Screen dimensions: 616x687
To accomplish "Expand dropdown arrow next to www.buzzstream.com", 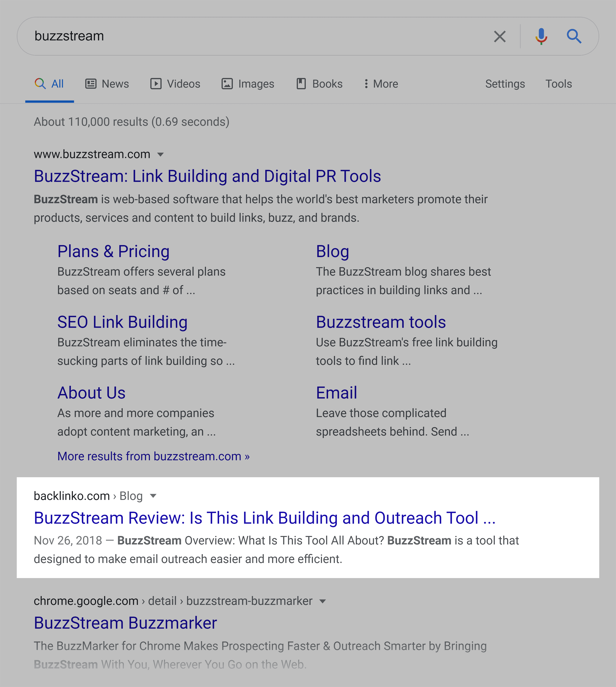I will (160, 155).
